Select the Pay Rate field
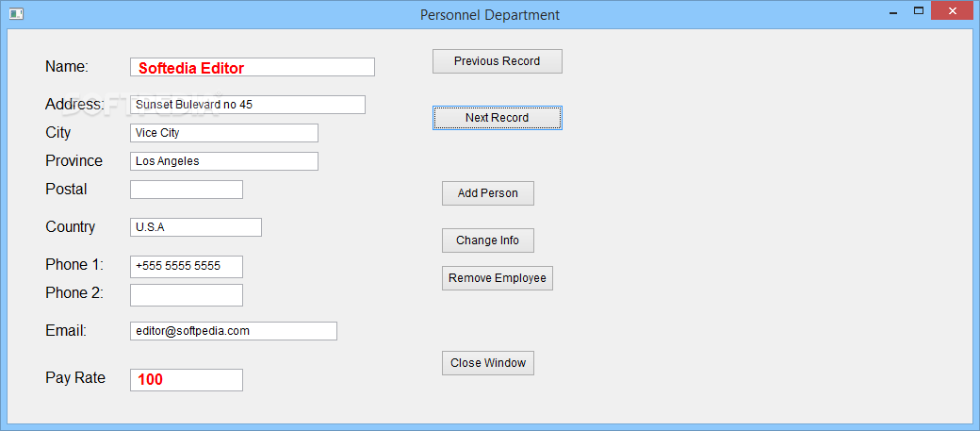 click(186, 379)
